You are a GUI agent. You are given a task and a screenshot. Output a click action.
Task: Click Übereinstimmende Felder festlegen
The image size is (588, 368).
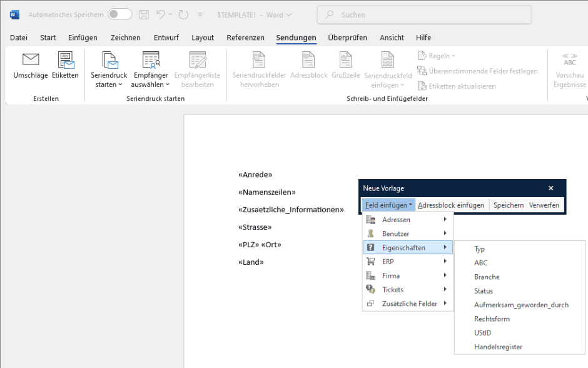tap(477, 71)
